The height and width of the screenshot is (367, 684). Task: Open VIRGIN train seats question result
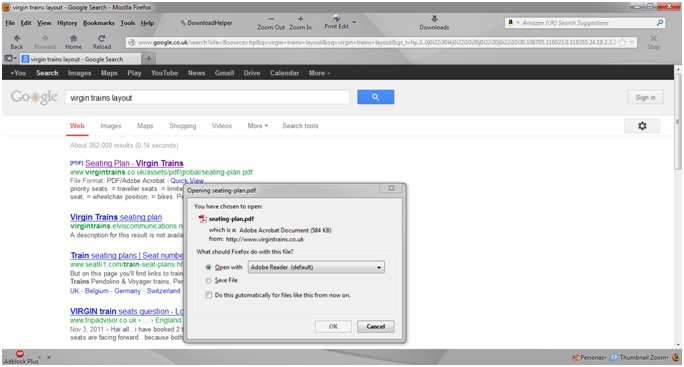(127, 311)
